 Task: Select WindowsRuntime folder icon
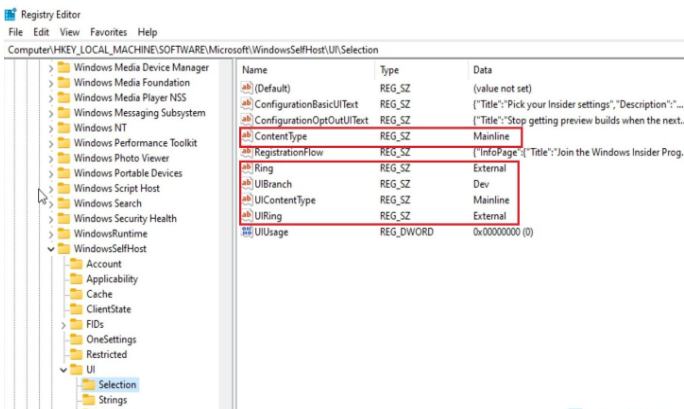(x=64, y=233)
